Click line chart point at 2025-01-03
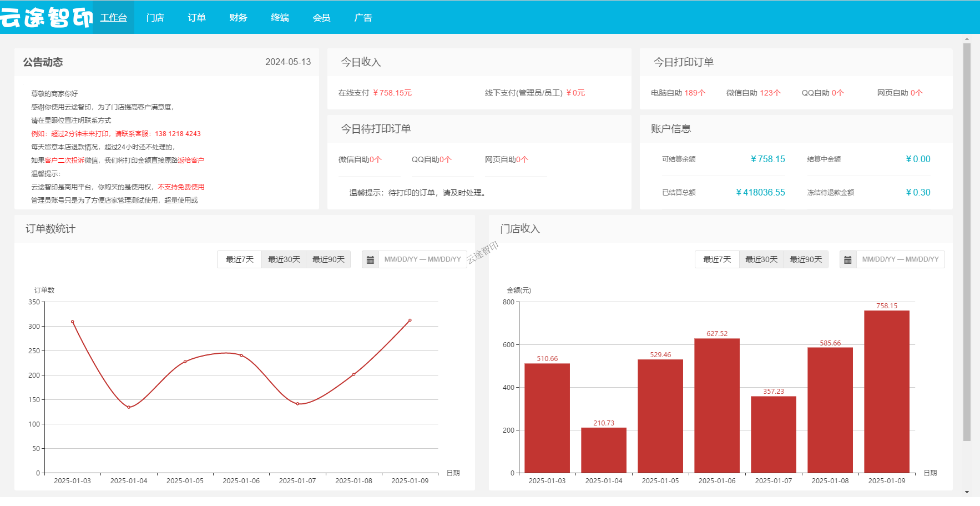 click(x=73, y=322)
